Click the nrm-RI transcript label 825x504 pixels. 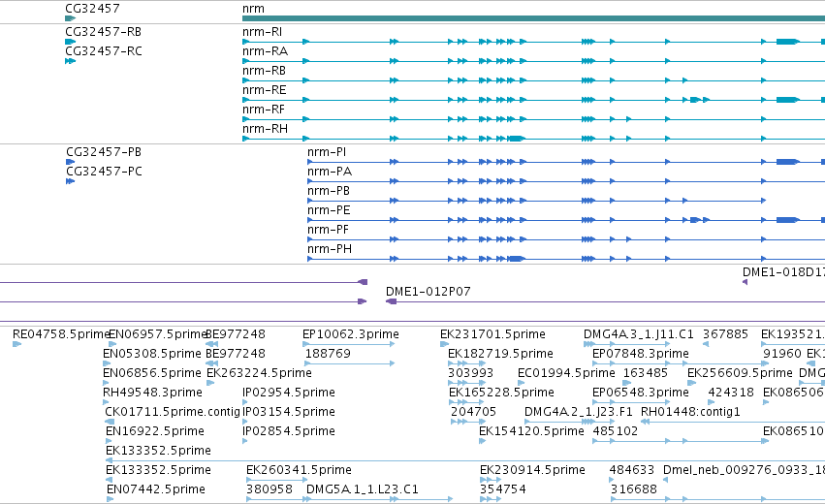(262, 32)
